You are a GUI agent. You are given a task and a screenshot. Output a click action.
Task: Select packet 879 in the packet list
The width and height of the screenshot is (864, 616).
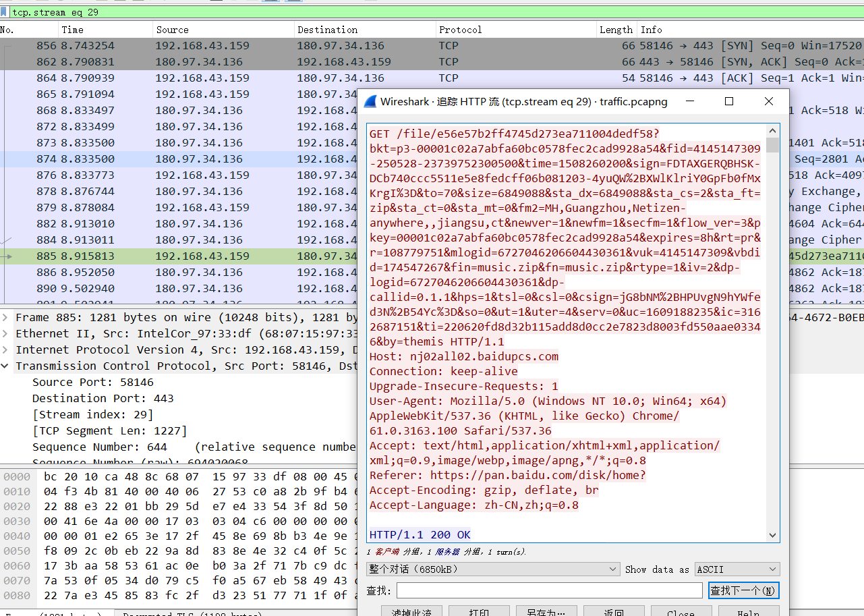[x=179, y=208]
